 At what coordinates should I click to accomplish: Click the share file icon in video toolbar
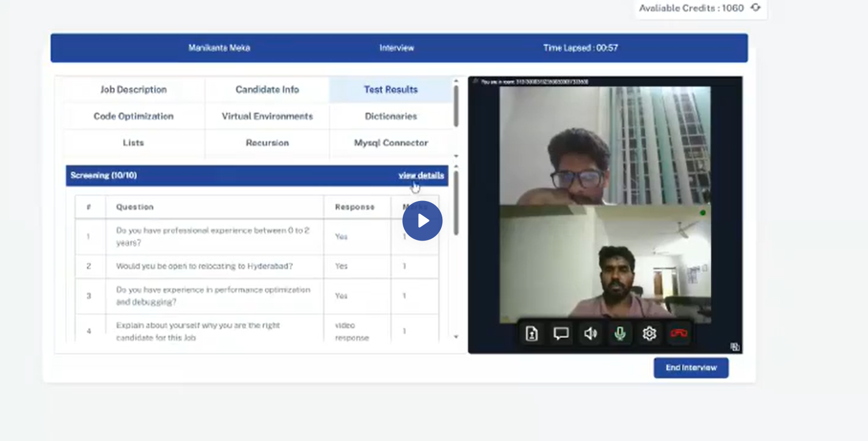532,334
